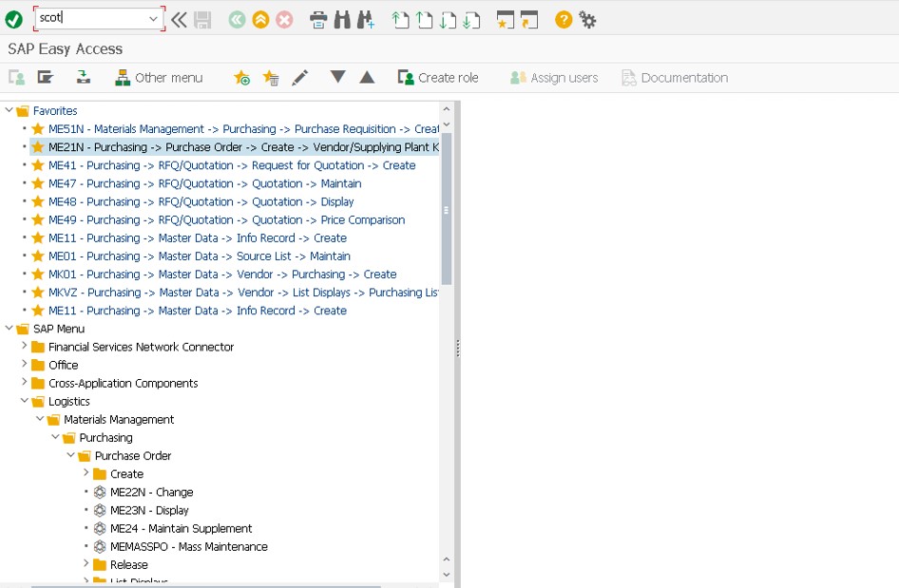Click the red Cancel icon
Viewport: 899px width, 588px height.
pos(284,20)
